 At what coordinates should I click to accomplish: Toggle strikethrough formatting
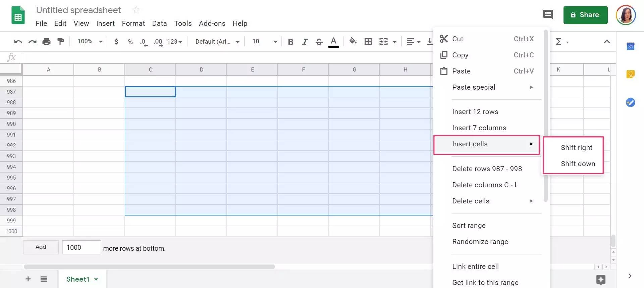tap(319, 42)
